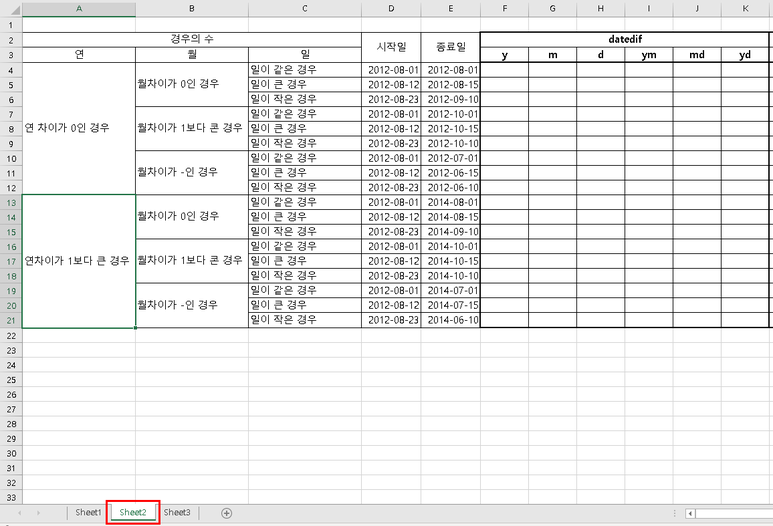Click the '경우의 수' merged header cell
Viewport: 773px width, 526px height.
(x=192, y=39)
